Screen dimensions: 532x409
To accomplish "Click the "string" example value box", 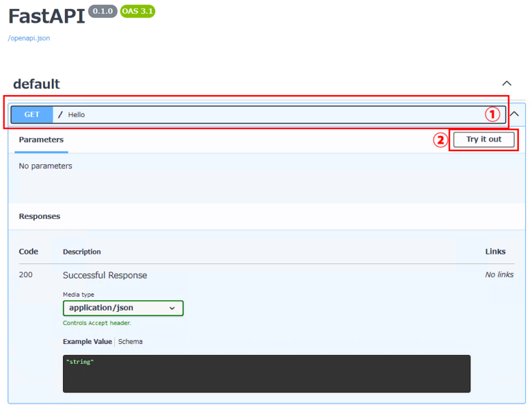I will point(267,374).
